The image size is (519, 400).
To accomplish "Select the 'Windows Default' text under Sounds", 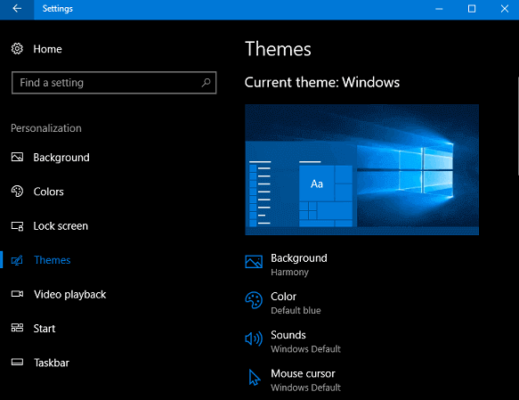I will coord(306,349).
